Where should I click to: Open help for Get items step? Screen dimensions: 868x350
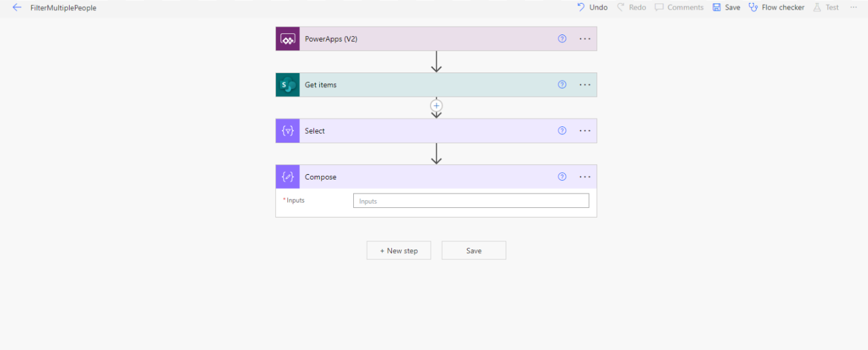562,85
